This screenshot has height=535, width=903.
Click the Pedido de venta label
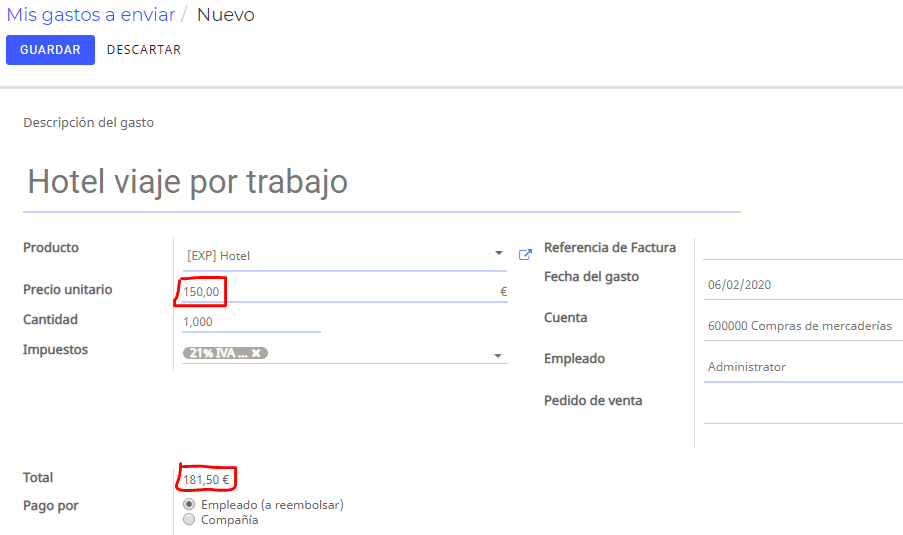[593, 400]
